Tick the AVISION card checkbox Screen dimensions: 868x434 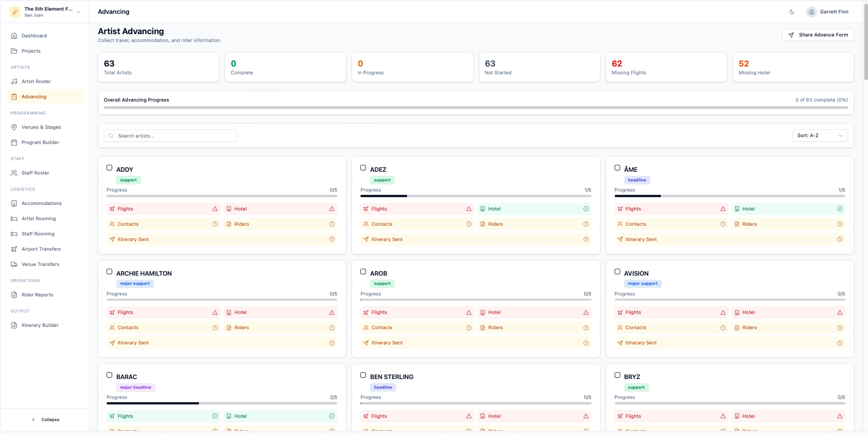tap(617, 272)
